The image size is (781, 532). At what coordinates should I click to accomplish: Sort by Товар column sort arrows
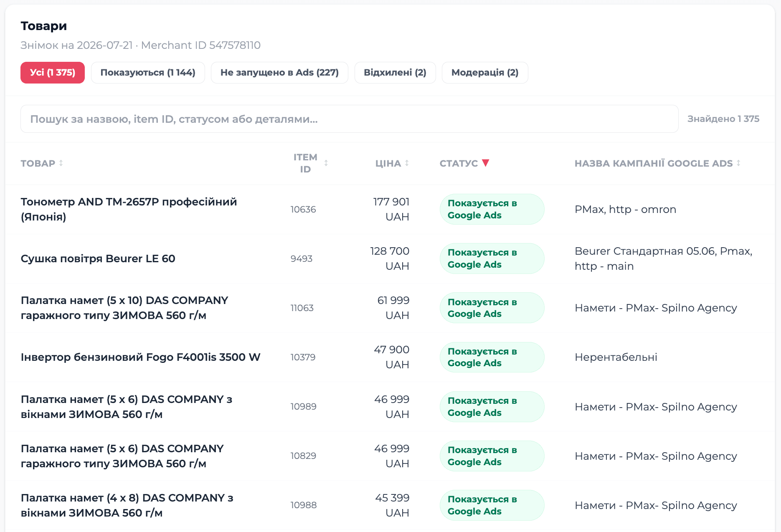tap(61, 163)
